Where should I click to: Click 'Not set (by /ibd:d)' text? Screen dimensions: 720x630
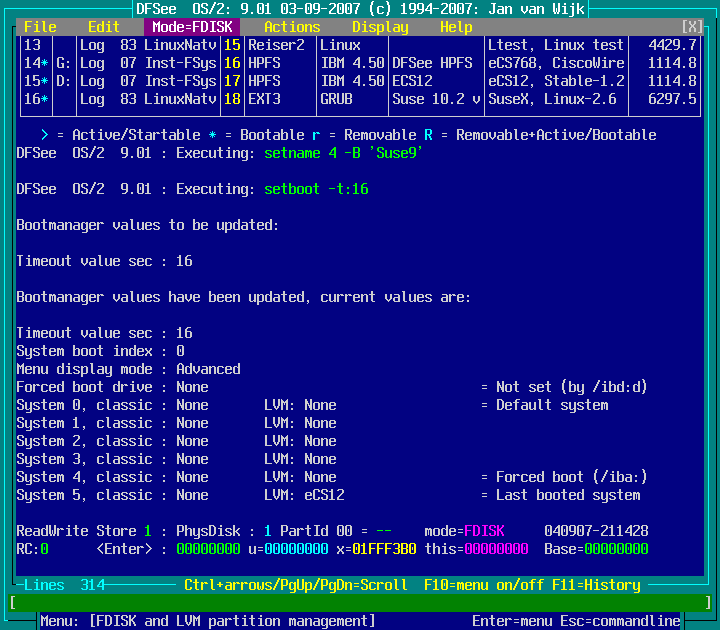pyautogui.click(x=572, y=387)
